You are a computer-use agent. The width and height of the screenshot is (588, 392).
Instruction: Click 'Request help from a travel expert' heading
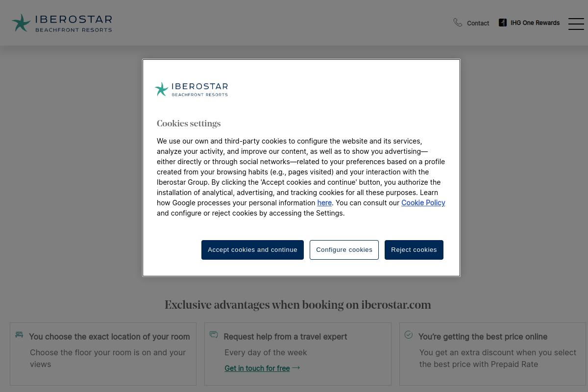(x=285, y=337)
